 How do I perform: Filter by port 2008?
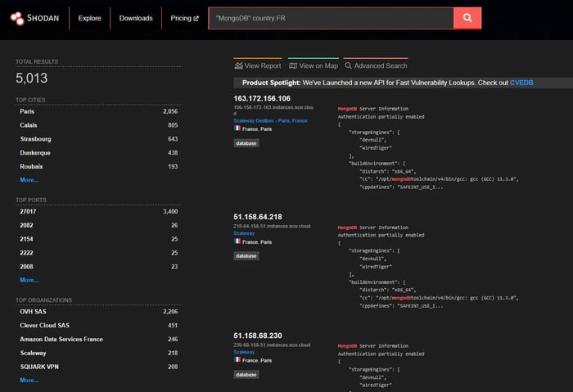tap(26, 267)
